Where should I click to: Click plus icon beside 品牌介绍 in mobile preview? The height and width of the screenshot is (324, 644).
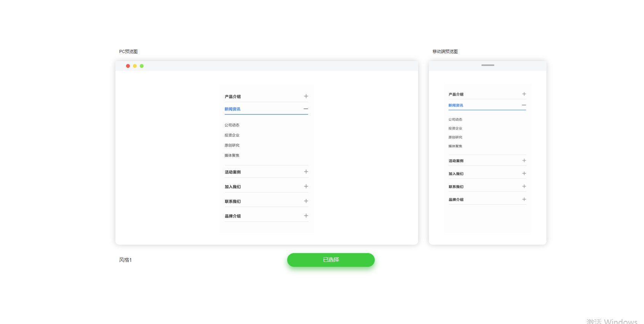pos(524,199)
